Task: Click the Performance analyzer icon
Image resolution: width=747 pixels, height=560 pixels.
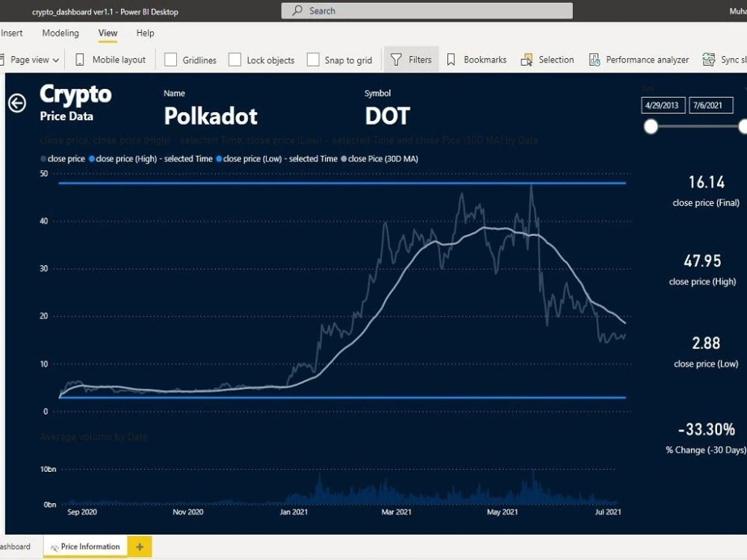Action: (x=595, y=60)
